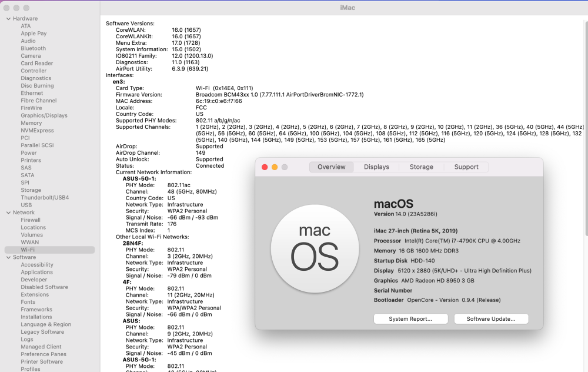Close the About This Mac window
Screen dimensions: 588x372
265,167
